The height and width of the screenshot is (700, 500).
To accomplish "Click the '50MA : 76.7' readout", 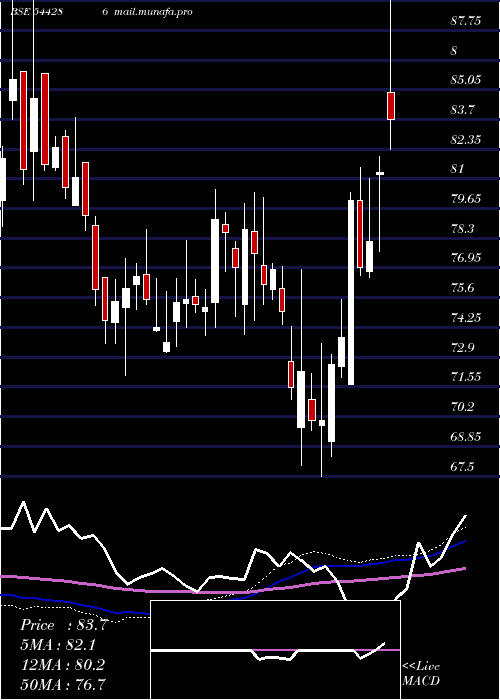I will point(63,684).
